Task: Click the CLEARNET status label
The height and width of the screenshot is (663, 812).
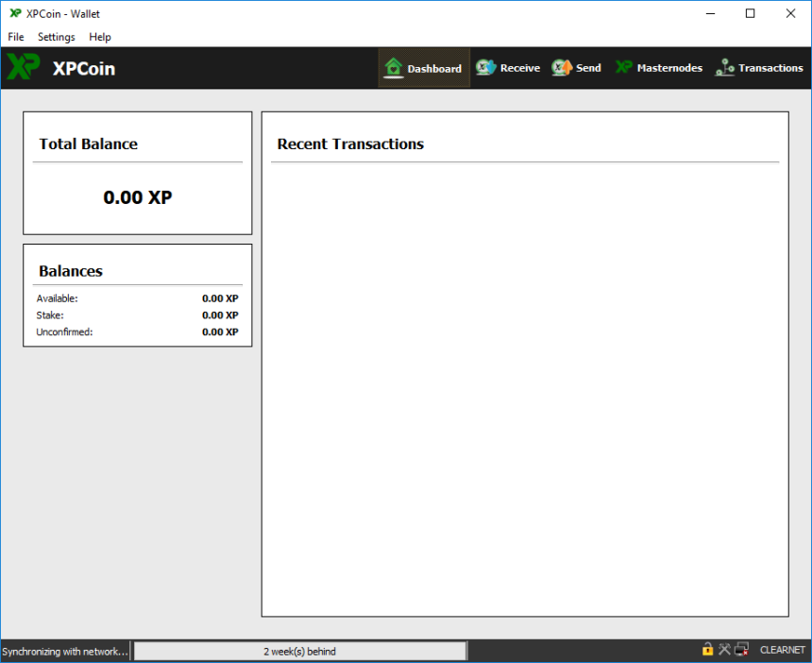Action: (x=782, y=650)
